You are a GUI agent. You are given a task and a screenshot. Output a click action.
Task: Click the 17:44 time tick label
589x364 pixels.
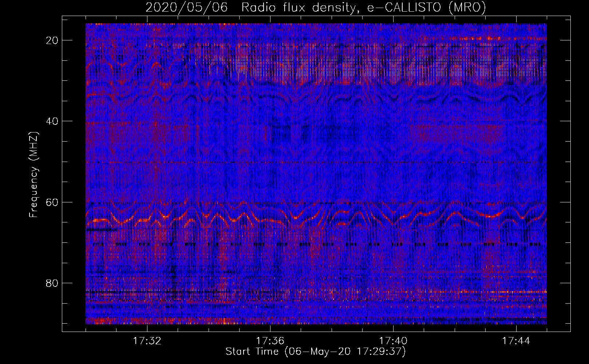[x=516, y=341]
